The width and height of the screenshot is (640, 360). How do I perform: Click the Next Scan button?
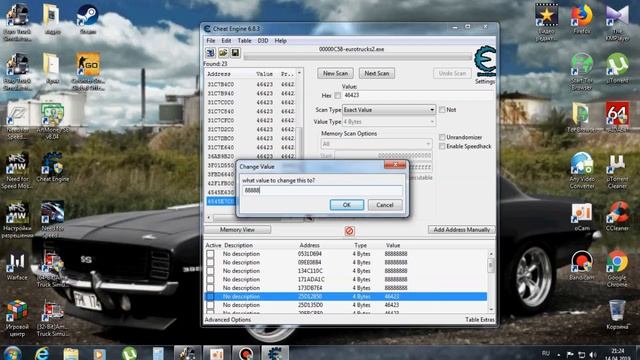[377, 73]
